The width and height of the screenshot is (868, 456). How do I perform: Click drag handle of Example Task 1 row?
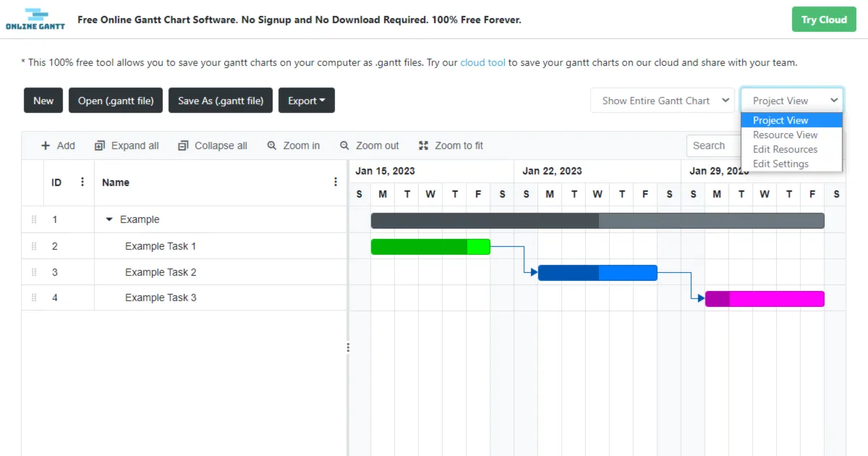[34, 246]
